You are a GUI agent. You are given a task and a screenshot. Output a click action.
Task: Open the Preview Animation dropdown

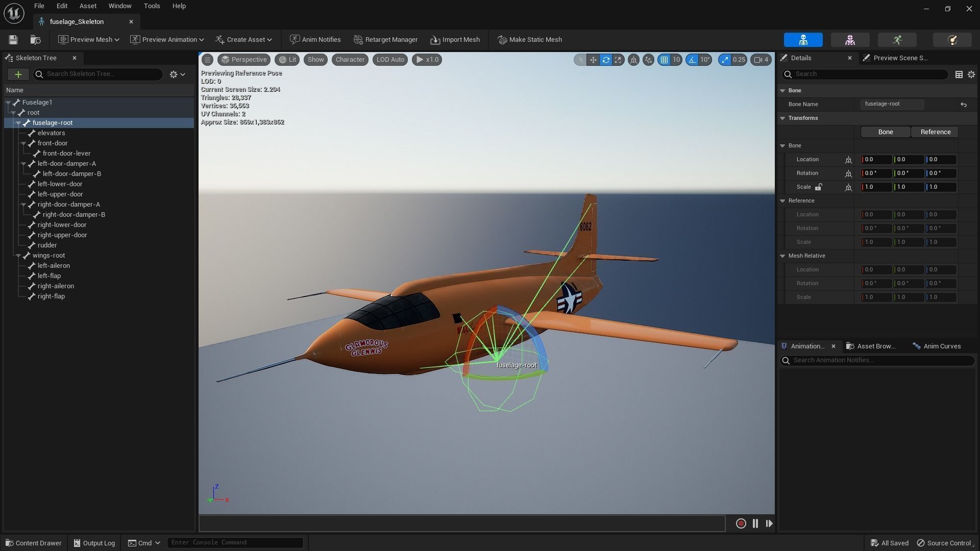pyautogui.click(x=167, y=40)
